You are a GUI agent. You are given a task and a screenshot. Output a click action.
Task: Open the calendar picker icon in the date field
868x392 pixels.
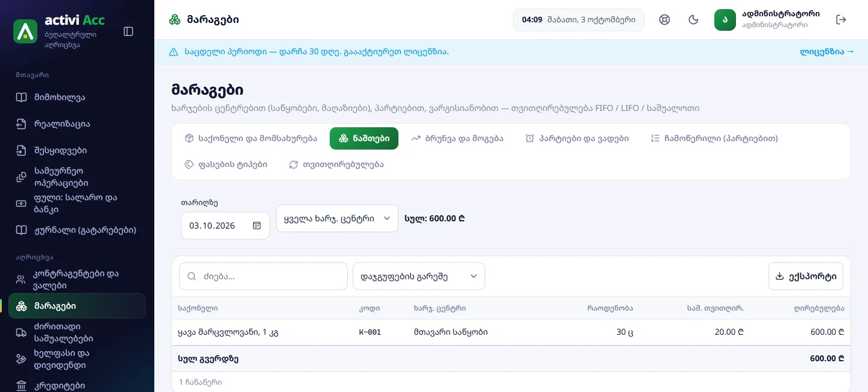[x=257, y=226]
